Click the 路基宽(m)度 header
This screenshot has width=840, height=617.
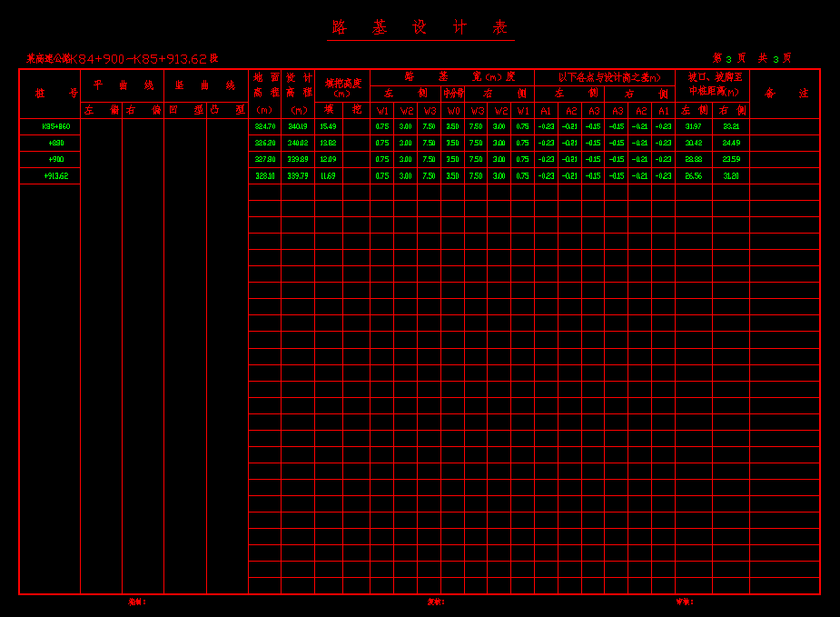(452, 77)
